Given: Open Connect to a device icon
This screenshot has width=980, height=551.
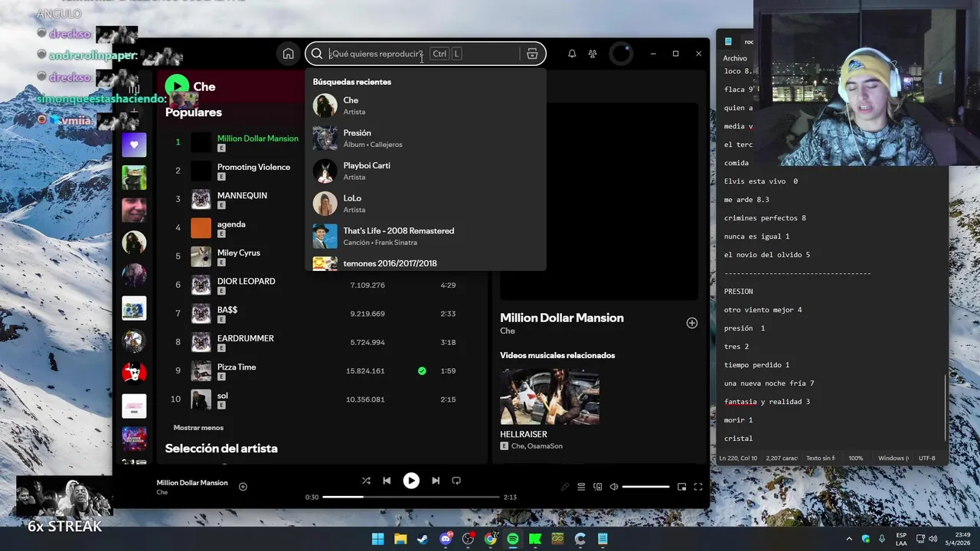Looking at the screenshot, I should [598, 487].
